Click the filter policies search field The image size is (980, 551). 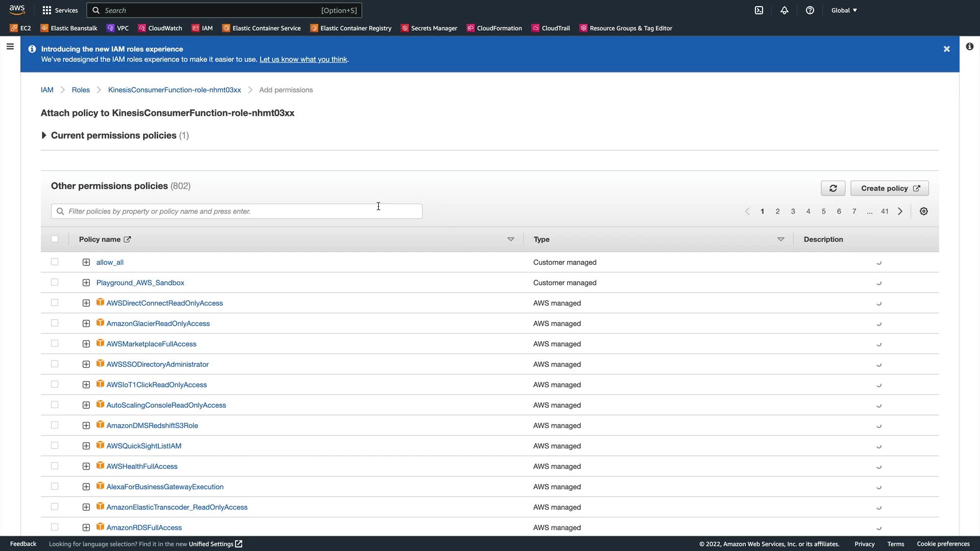pos(237,211)
